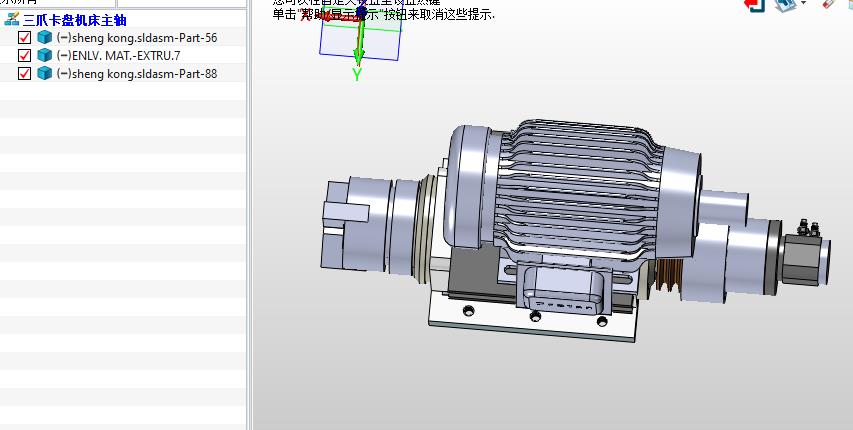Viewport: 853px width, 430px height.
Task: Click the assembly icon beside 三爪卡盘机床主轴
Action: coord(11,20)
